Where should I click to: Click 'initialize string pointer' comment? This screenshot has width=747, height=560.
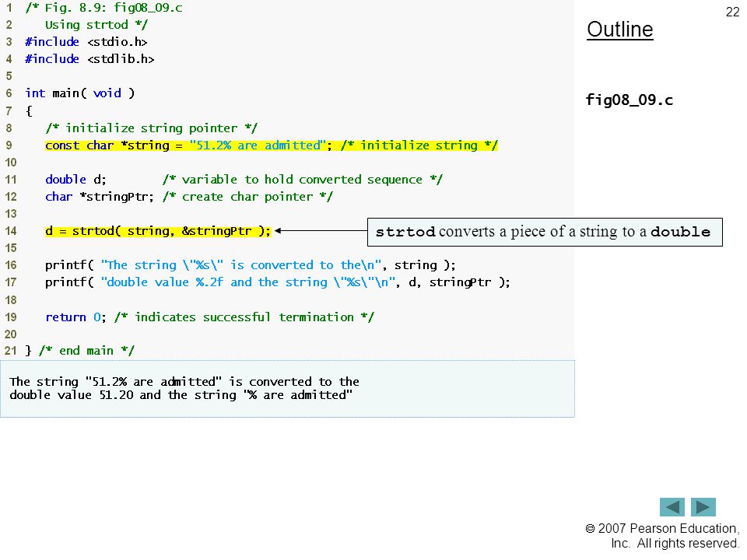152,128
